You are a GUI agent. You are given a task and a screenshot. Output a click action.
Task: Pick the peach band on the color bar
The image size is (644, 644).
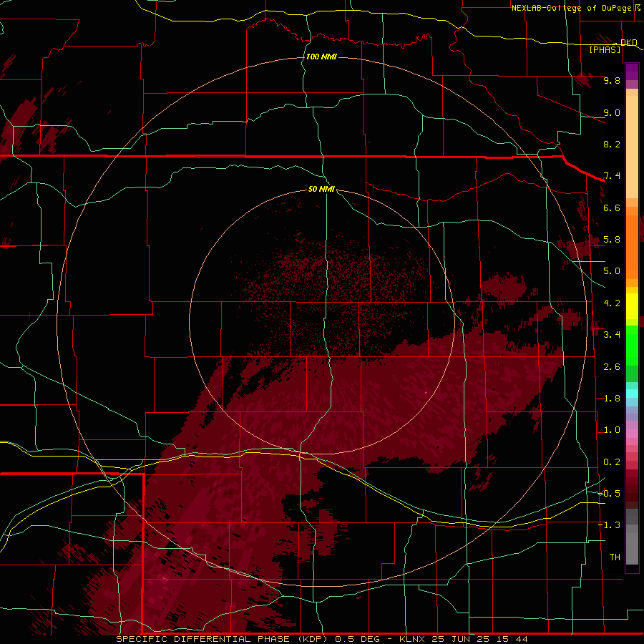coord(632,147)
